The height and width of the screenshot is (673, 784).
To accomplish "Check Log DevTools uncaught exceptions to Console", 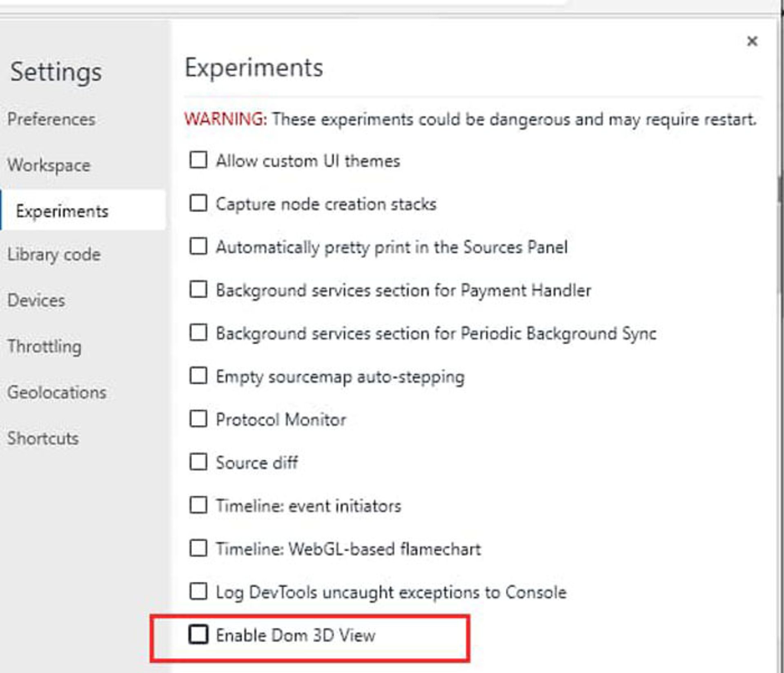I will coord(198,591).
